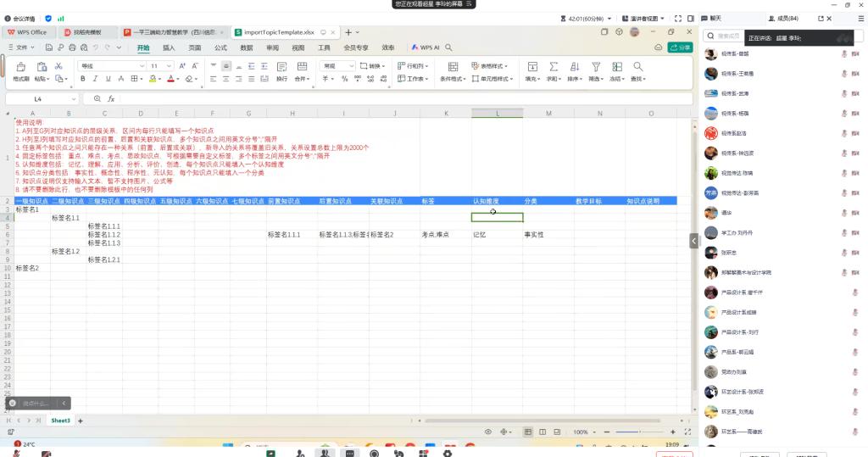Open the font name combo box

(113, 66)
